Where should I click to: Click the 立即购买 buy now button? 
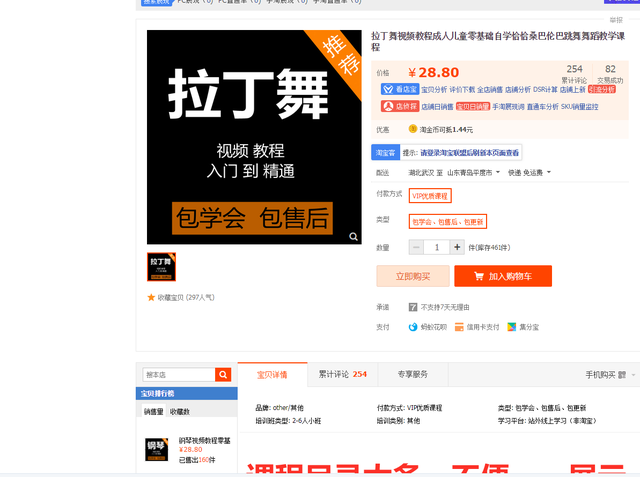(x=413, y=276)
